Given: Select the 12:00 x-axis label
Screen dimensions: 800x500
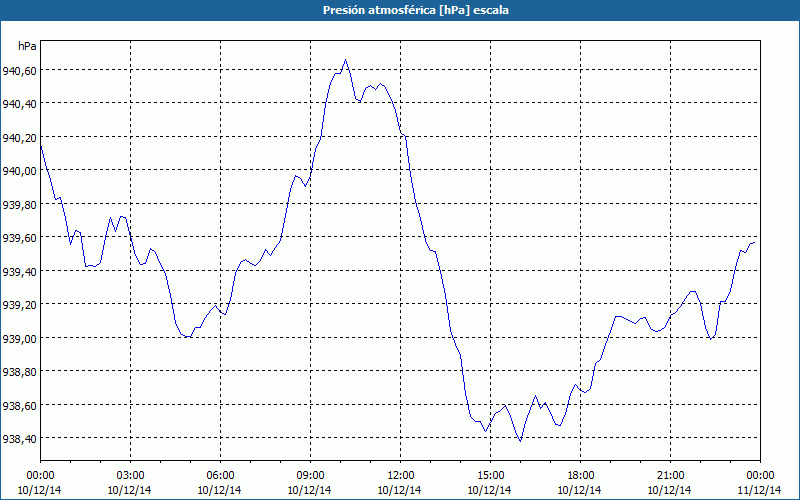Looking at the screenshot, I should pyautogui.click(x=401, y=476).
